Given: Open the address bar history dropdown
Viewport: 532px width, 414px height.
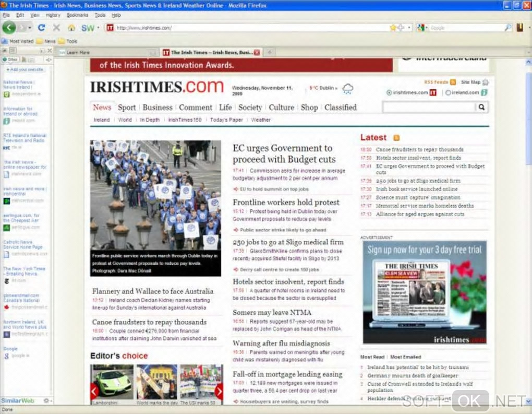Looking at the screenshot, I should point(409,28).
